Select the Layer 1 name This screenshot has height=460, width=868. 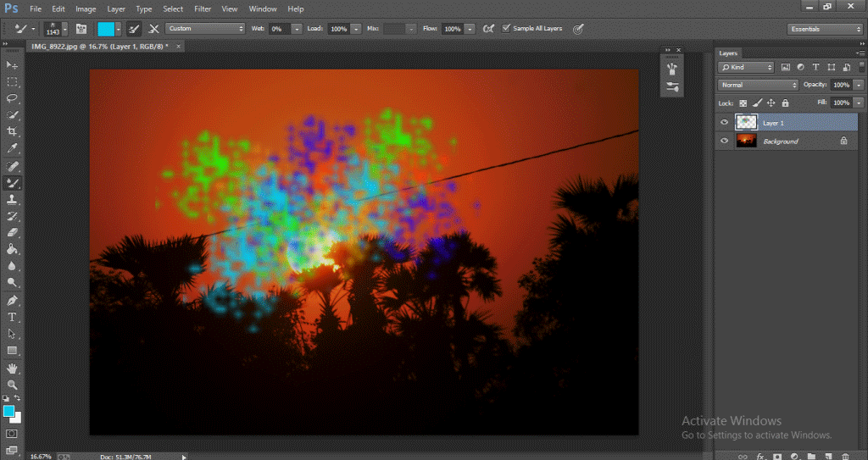[x=773, y=123]
